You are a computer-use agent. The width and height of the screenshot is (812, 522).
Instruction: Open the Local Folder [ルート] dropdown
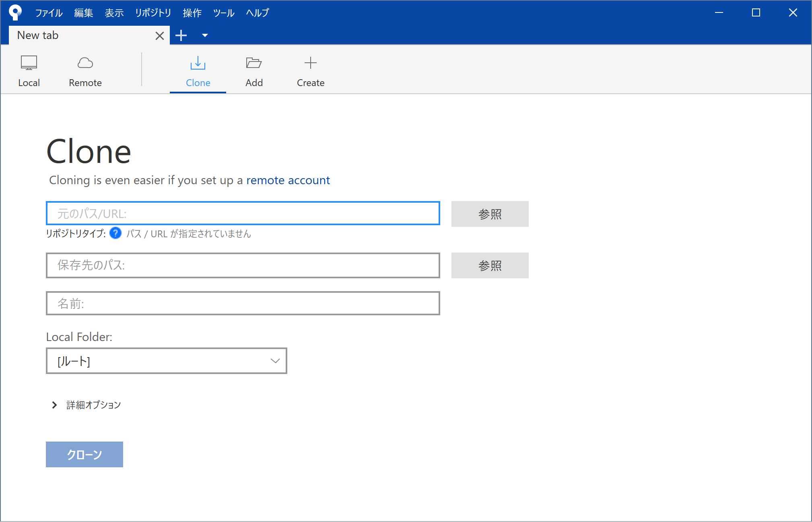[166, 361]
